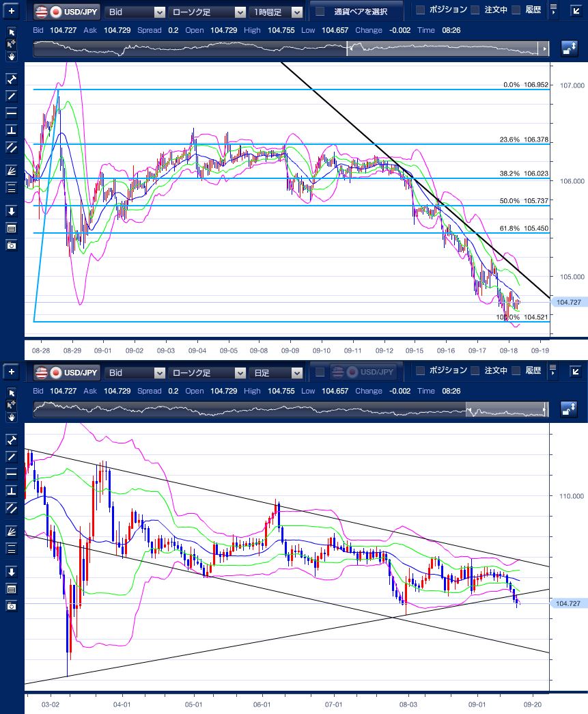588x714 pixels.
Task: Pick the parallel channel tool in top chart
Action: [11, 148]
